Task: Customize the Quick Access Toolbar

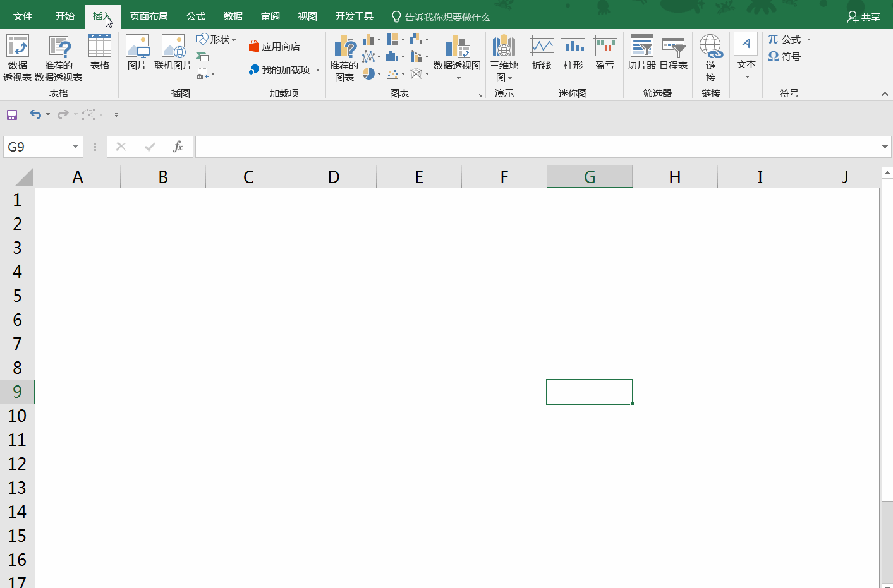Action: pos(116,115)
